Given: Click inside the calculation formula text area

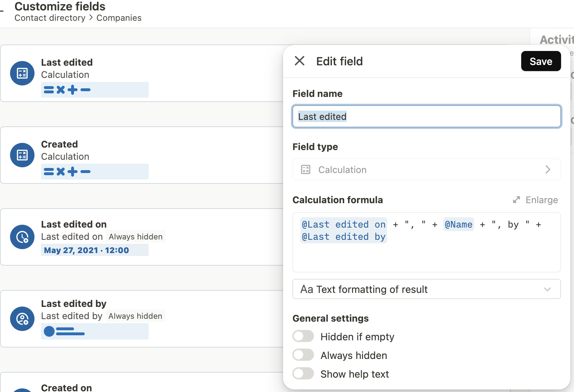Looking at the screenshot, I should [x=426, y=242].
